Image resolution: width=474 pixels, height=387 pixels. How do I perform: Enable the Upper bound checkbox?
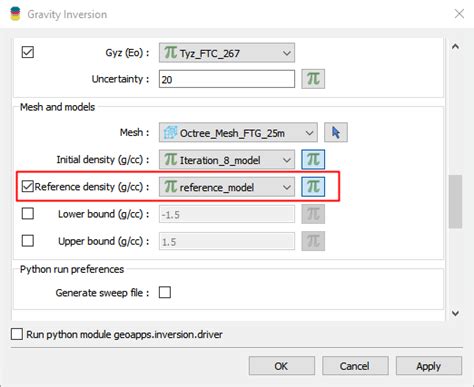[28, 240]
